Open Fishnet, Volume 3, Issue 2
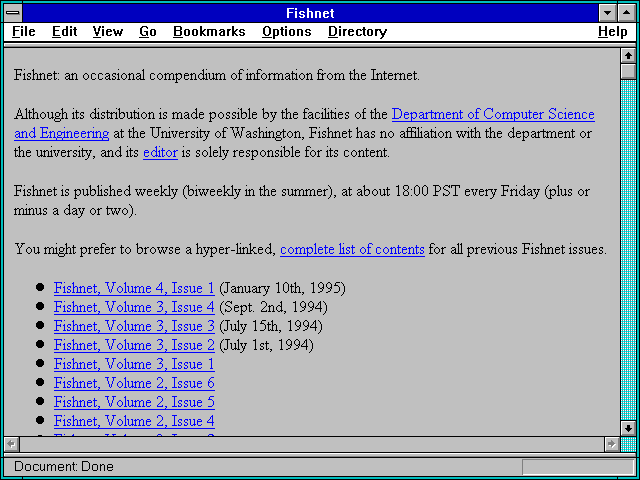This screenshot has width=640, height=480. coord(134,345)
